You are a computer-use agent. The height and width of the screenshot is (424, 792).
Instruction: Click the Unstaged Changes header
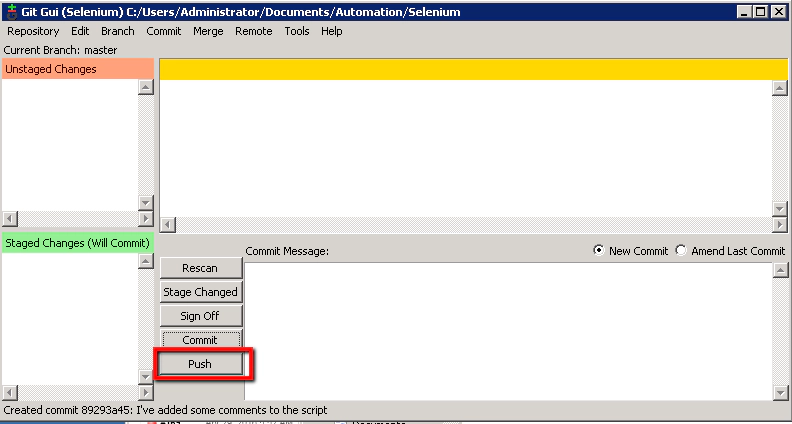tap(78, 69)
